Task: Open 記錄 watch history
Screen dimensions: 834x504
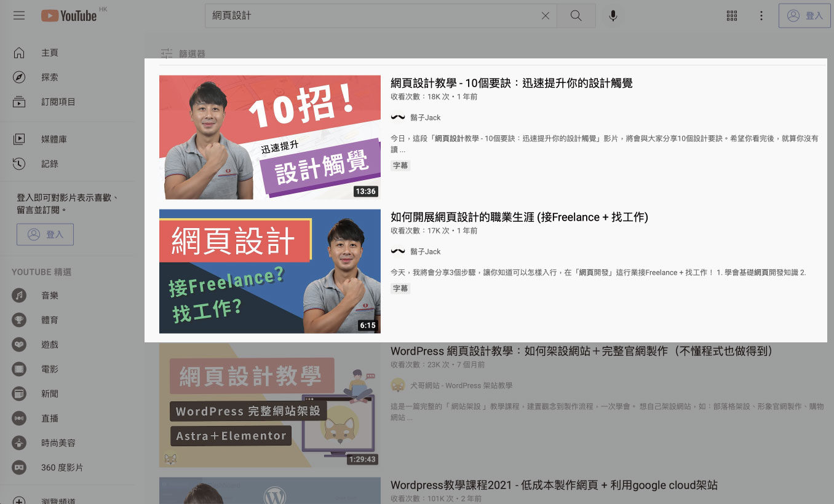Action: pyautogui.click(x=49, y=164)
